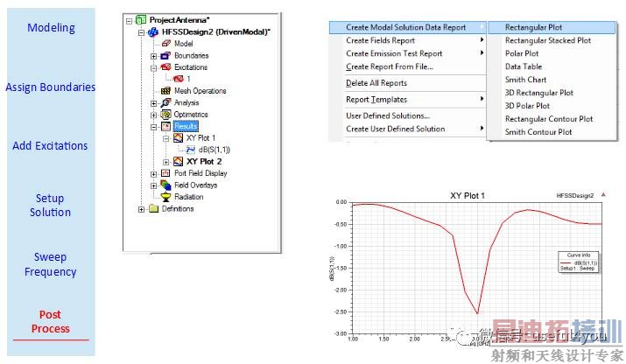Image resolution: width=626 pixels, height=364 pixels.
Task: Collapse the HFSSDesign2 design node
Action: click(x=141, y=32)
